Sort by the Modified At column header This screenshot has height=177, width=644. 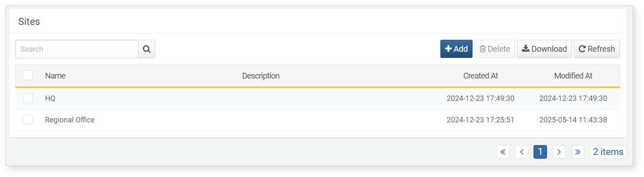(573, 76)
